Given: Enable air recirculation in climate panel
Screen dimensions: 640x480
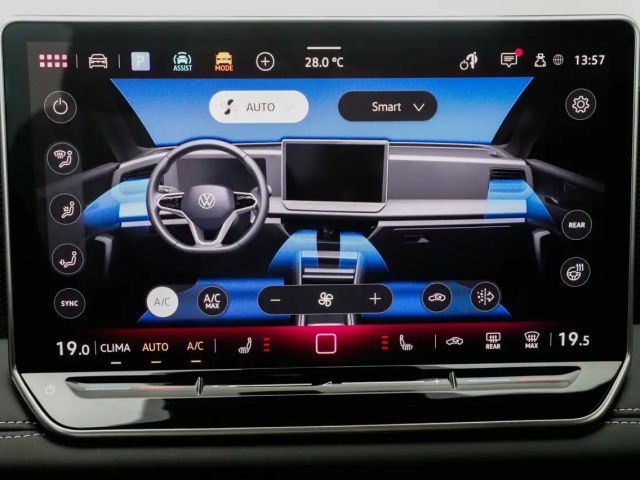Looking at the screenshot, I should 437,297.
